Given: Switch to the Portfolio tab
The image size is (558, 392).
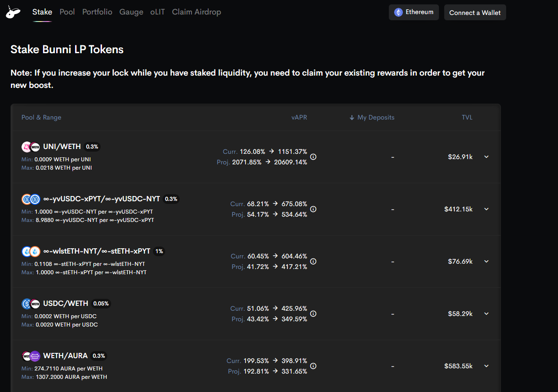Looking at the screenshot, I should (97, 12).
